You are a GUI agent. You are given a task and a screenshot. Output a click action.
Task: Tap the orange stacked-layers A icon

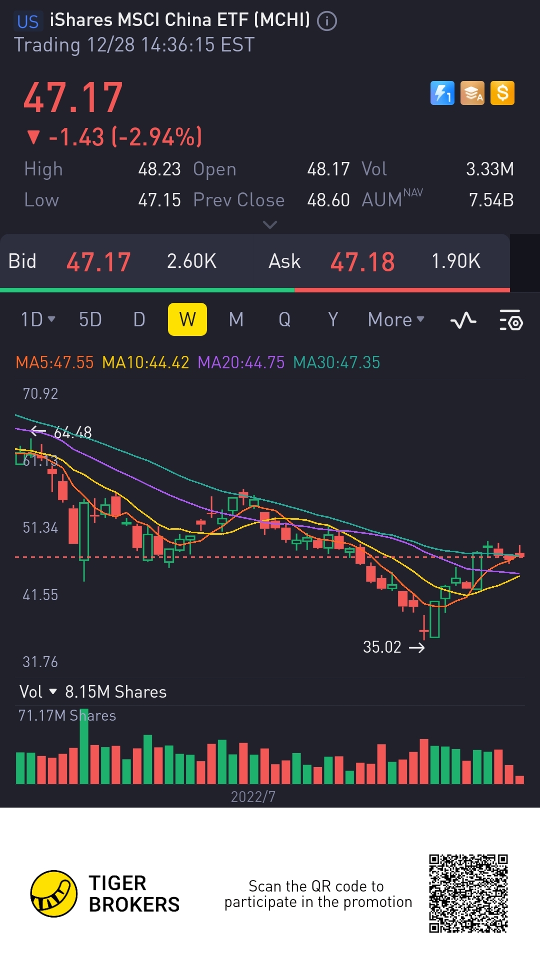[472, 93]
